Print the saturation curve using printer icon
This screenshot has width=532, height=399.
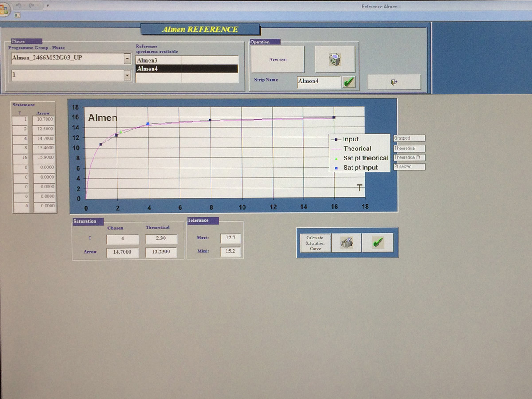pyautogui.click(x=346, y=243)
